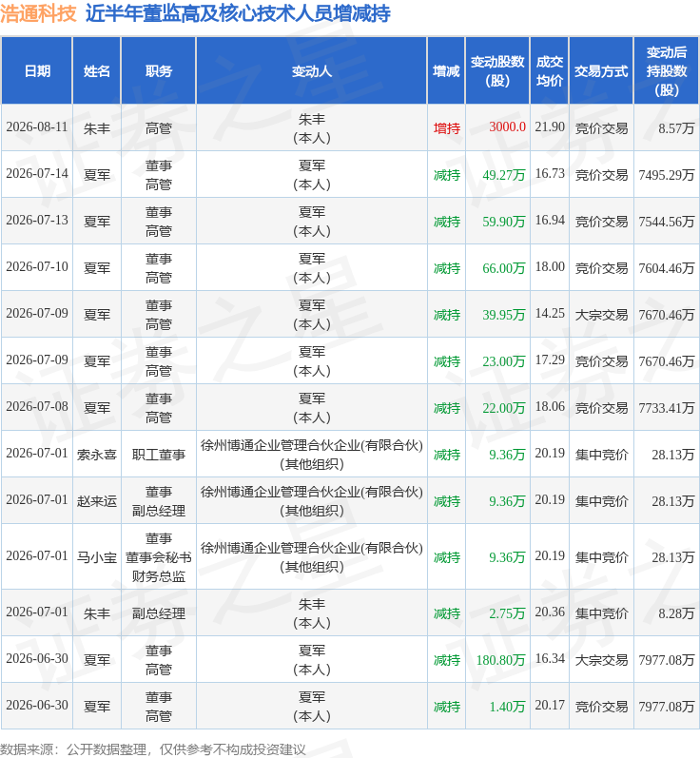Click the 董事会秘书 job title cell

coord(159,557)
